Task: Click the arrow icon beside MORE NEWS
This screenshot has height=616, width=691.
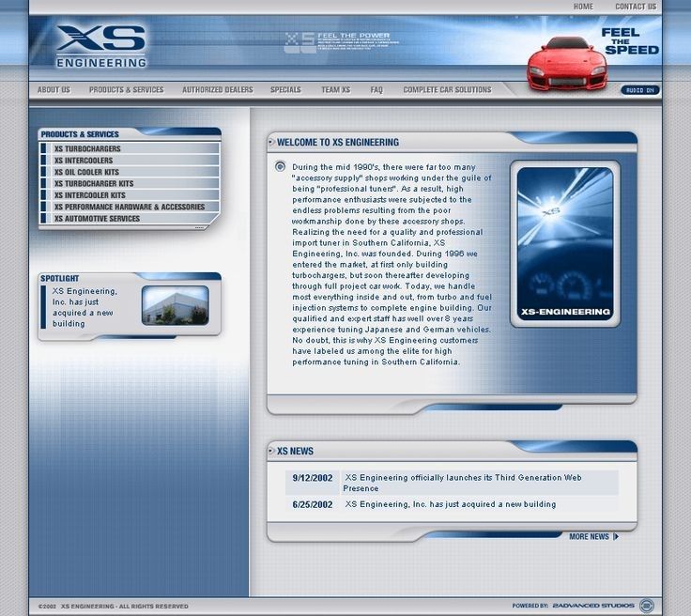Action: 616,537
